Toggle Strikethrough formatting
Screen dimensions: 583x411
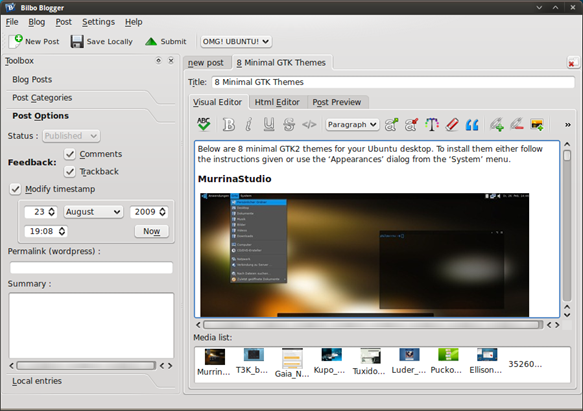pyautogui.click(x=289, y=125)
